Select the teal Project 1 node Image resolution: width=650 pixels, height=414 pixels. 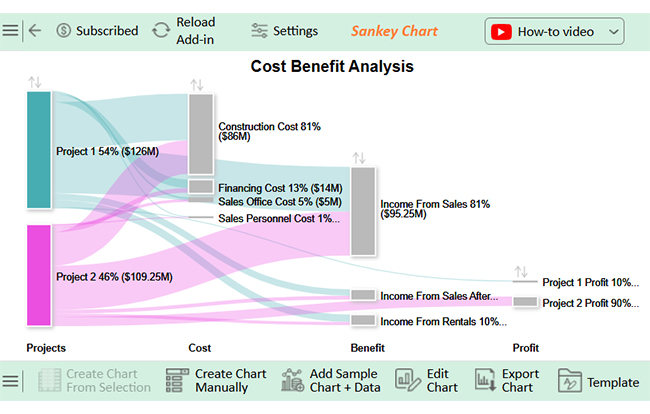point(39,150)
